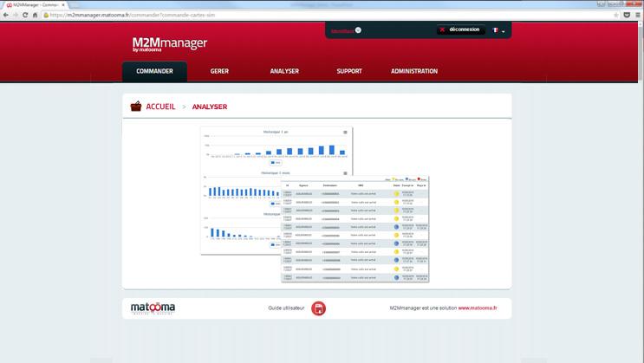Screen dimensions: 644x363
Task: Click the shopping basket icon beside ACCUEIL
Action: pyautogui.click(x=136, y=107)
